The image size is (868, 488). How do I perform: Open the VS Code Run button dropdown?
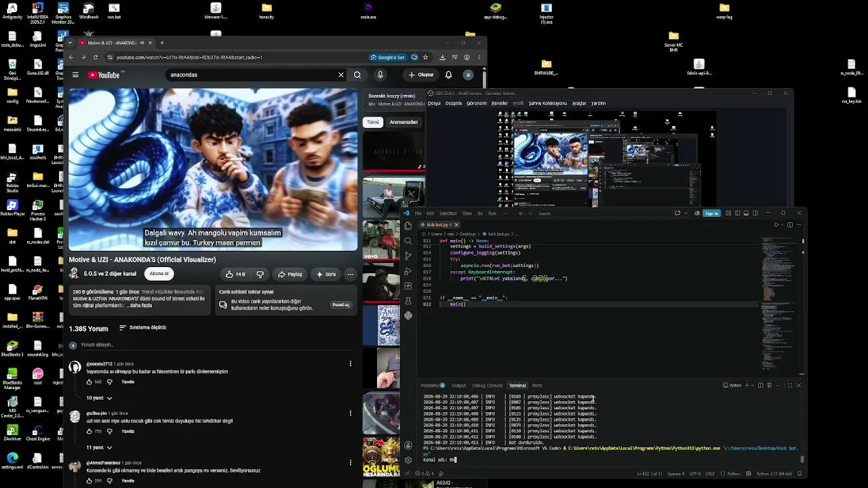(x=782, y=225)
